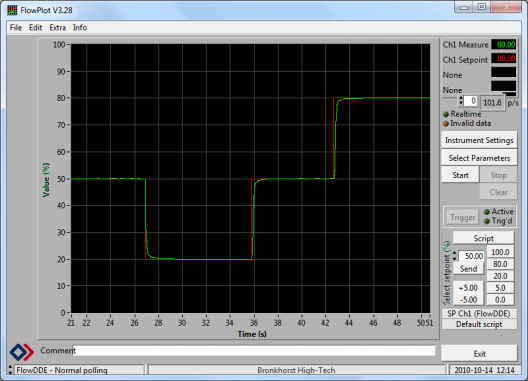This screenshot has height=381, width=528.
Task: Expand the FlowDDE Normal polling mode selector
Action: click(x=10, y=370)
